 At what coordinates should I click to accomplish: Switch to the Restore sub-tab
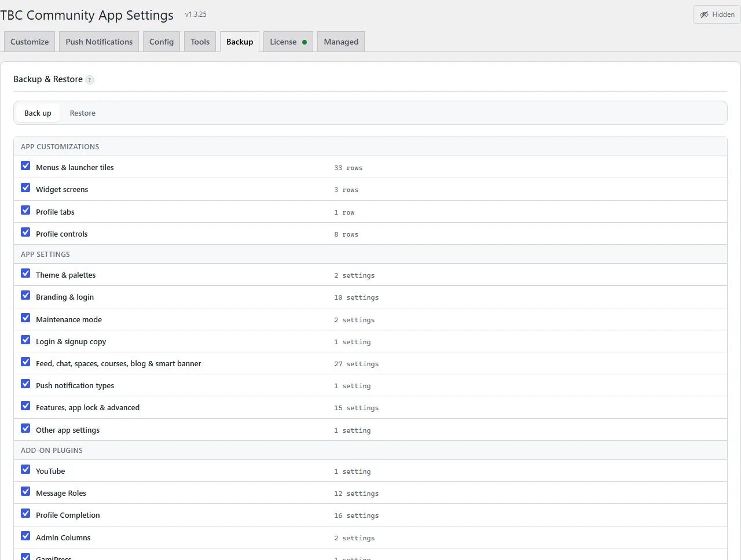83,113
